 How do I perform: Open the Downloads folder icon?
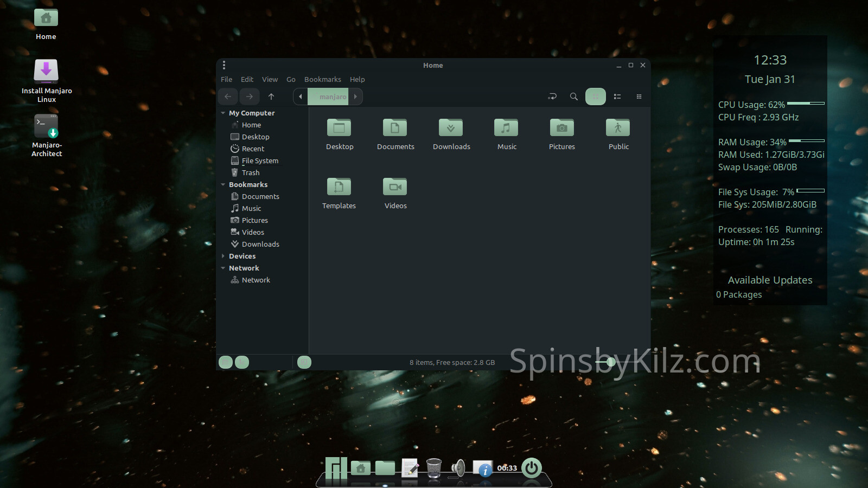451,129
